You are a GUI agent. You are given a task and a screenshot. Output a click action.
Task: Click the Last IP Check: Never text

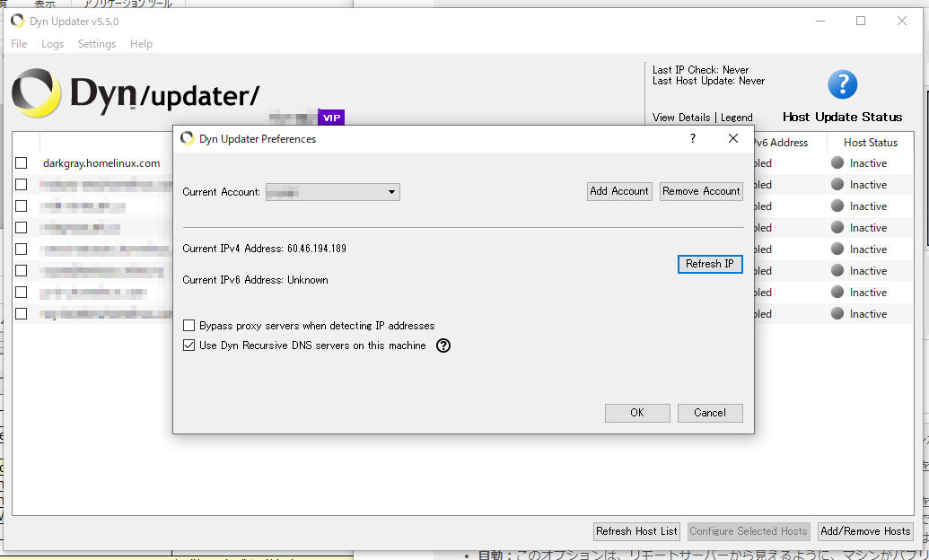(700, 70)
